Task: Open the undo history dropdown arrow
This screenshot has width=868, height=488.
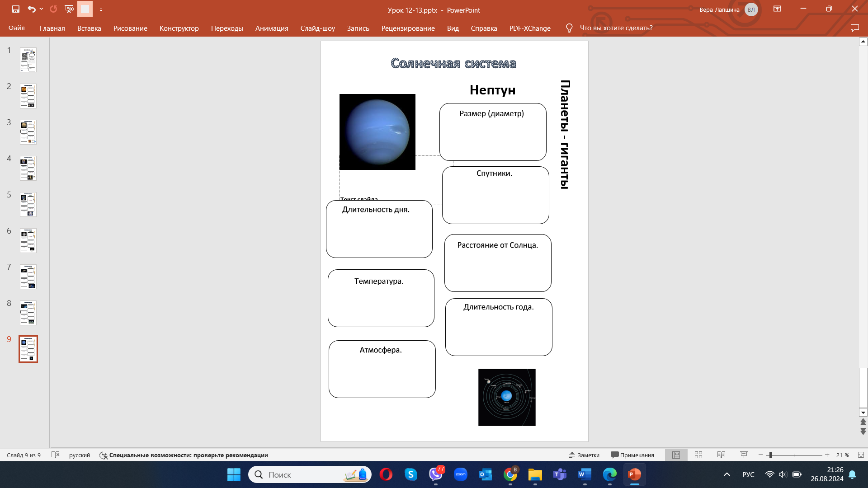Action: pyautogui.click(x=41, y=9)
